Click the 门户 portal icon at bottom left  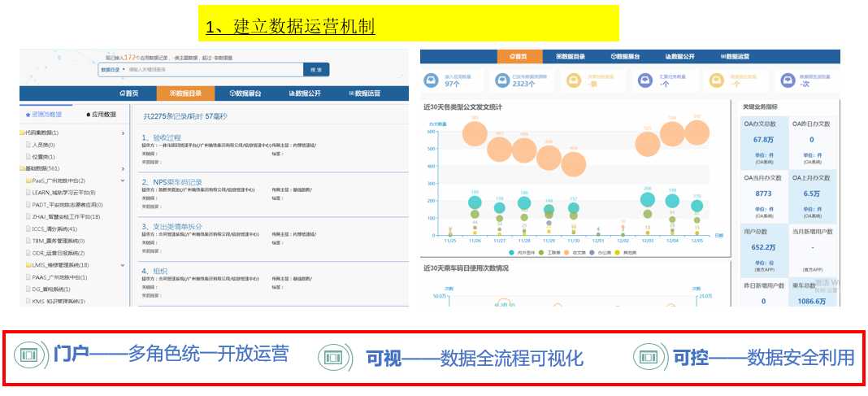(x=31, y=355)
